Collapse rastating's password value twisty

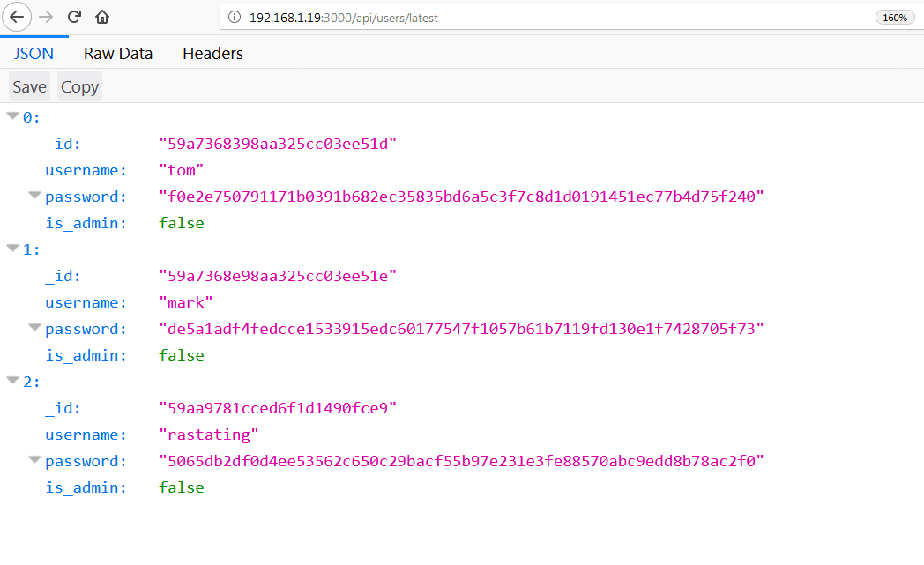(34, 460)
